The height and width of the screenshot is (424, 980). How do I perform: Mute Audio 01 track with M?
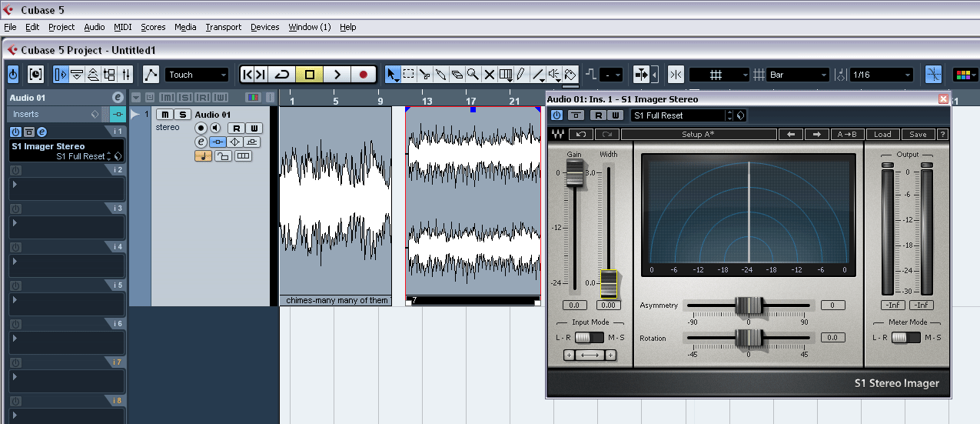click(x=164, y=115)
